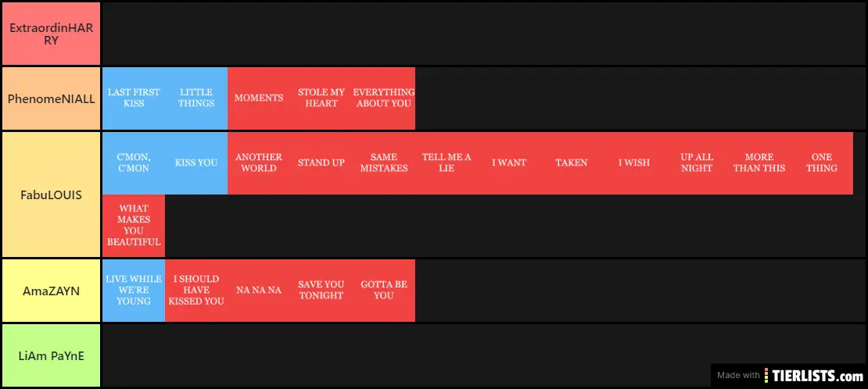The width and height of the screenshot is (868, 389).
Task: Select the PhenomeNIALL tier label
Action: click(x=52, y=98)
